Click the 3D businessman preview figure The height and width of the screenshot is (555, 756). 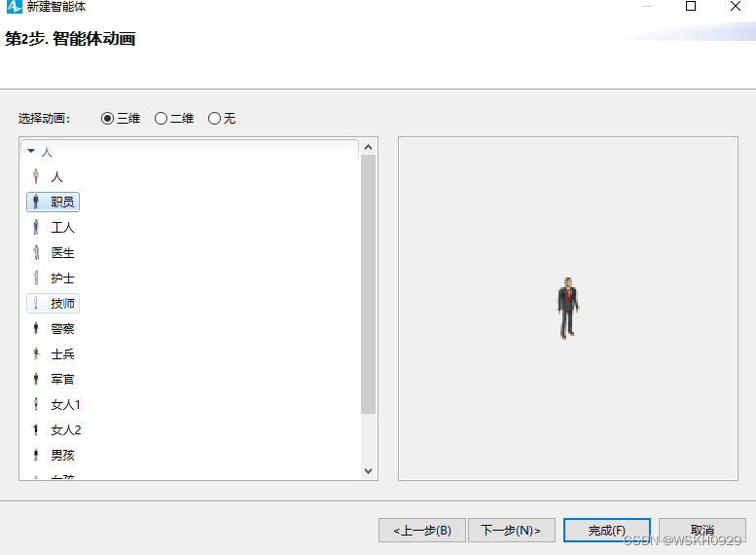tap(568, 308)
